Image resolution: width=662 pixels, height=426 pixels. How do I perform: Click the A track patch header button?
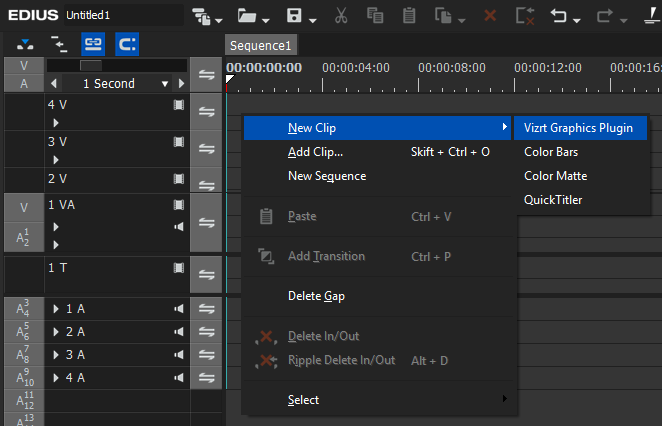click(24, 84)
